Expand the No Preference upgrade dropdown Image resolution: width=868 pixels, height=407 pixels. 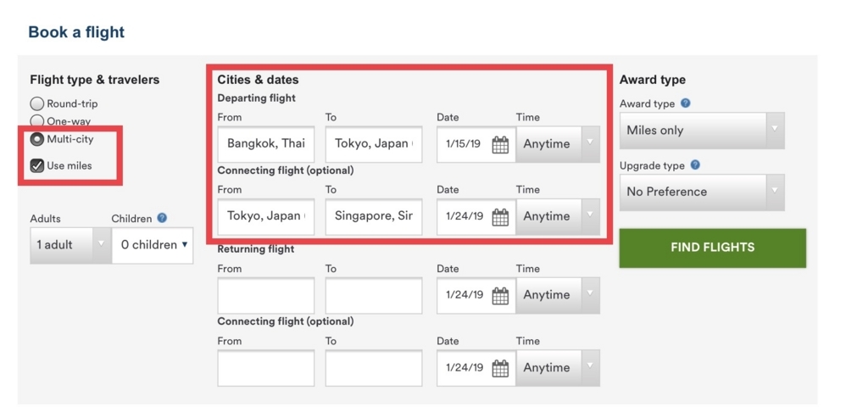point(702,192)
